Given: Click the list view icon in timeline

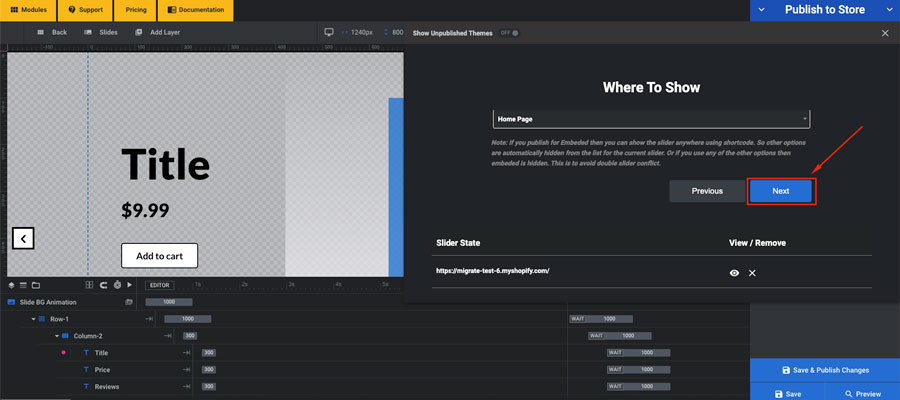Looking at the screenshot, I should tap(24, 285).
